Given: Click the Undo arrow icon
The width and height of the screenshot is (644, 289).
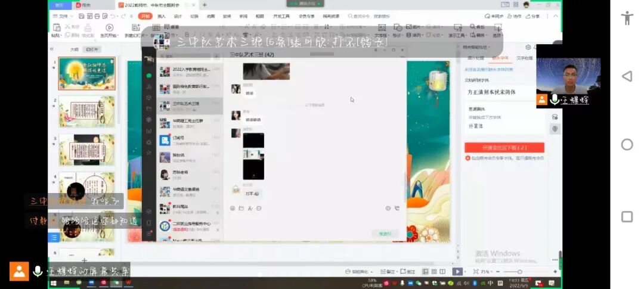Looking at the screenshot, I should 112,16.
